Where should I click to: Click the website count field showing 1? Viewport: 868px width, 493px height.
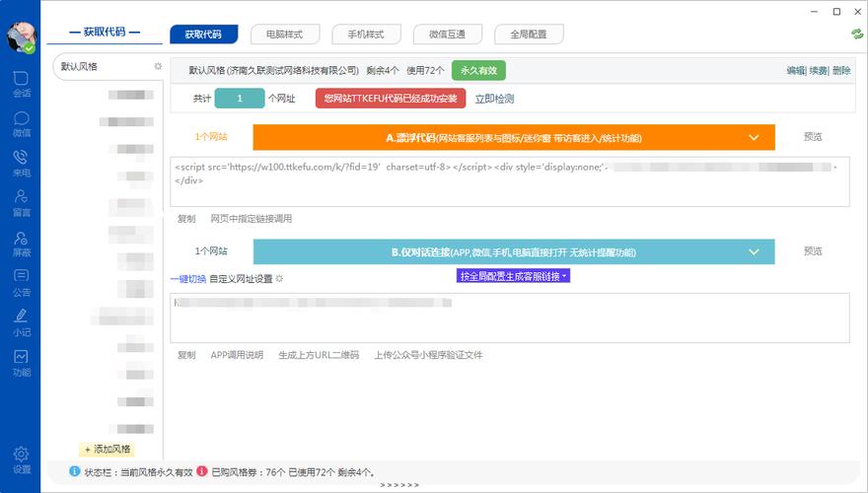(x=240, y=99)
